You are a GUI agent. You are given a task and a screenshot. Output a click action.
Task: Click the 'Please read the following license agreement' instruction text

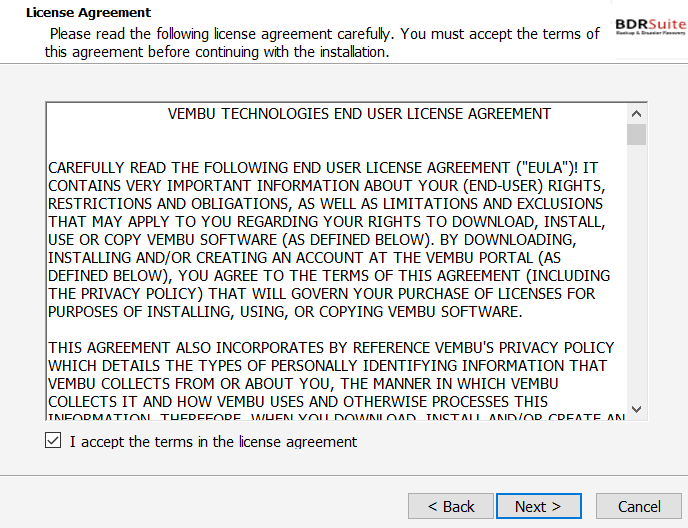point(322,43)
